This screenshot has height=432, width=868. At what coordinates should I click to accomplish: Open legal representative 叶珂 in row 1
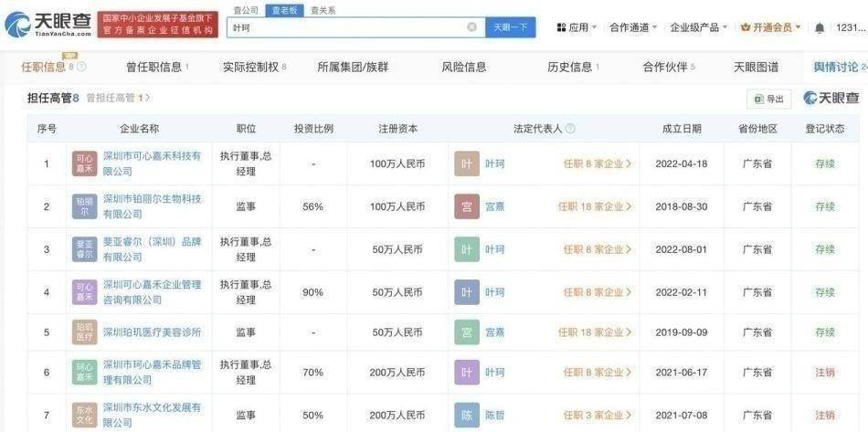click(x=495, y=163)
